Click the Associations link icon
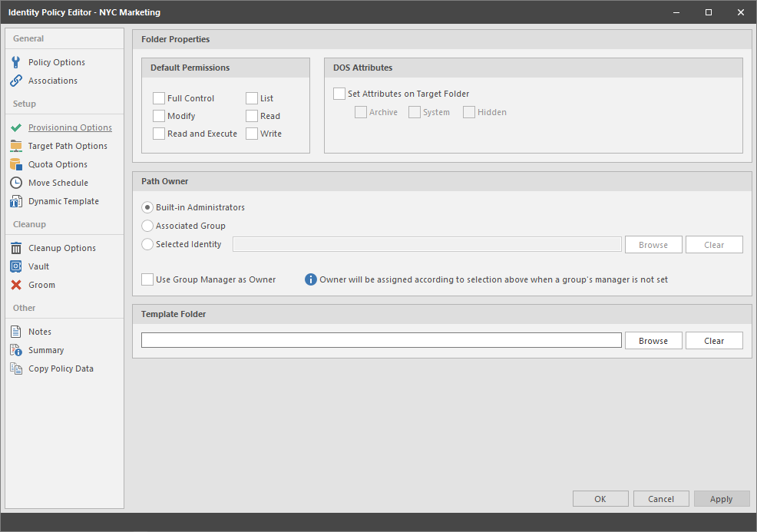The width and height of the screenshot is (757, 532). [16, 81]
